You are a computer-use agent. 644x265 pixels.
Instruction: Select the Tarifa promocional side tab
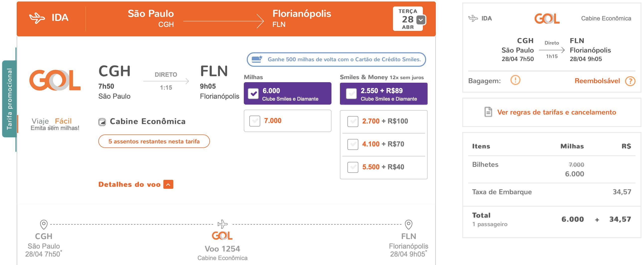(9, 99)
